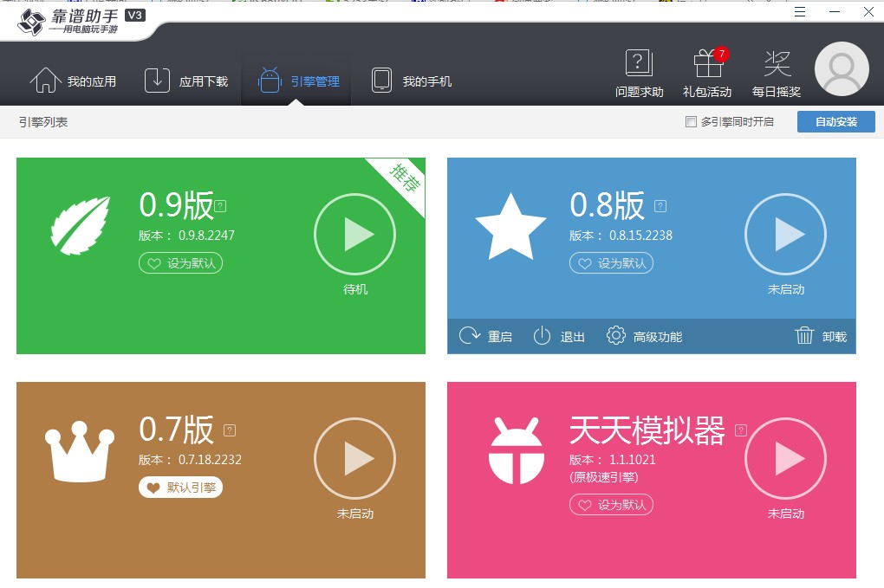The image size is (884, 588).
Task: Open 每日摇奖 daily lottery
Action: [x=777, y=74]
